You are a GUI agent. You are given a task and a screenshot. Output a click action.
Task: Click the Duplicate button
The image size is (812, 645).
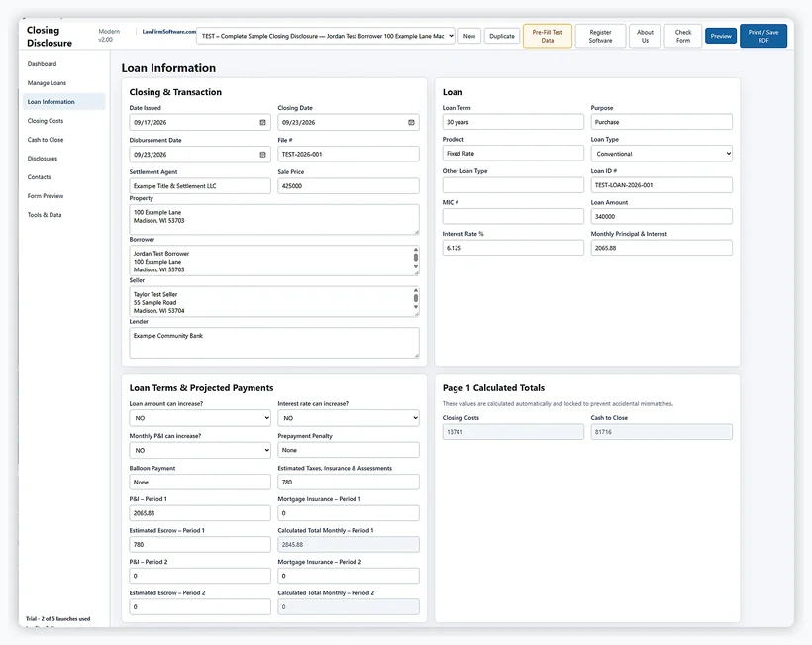pyautogui.click(x=502, y=36)
